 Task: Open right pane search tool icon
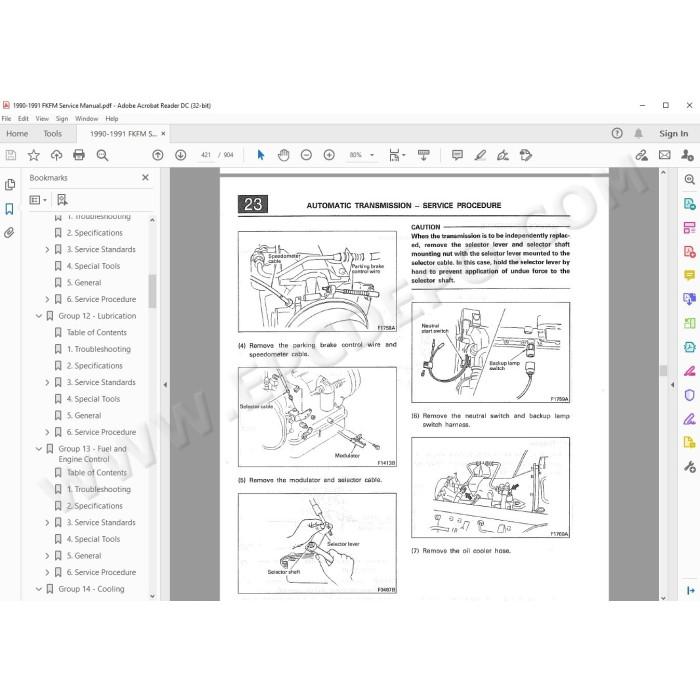coord(689,179)
